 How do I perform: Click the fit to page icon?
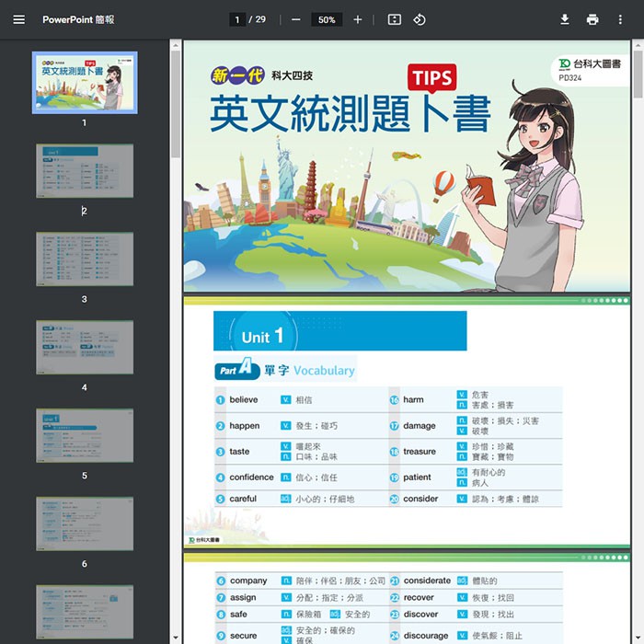(x=395, y=19)
